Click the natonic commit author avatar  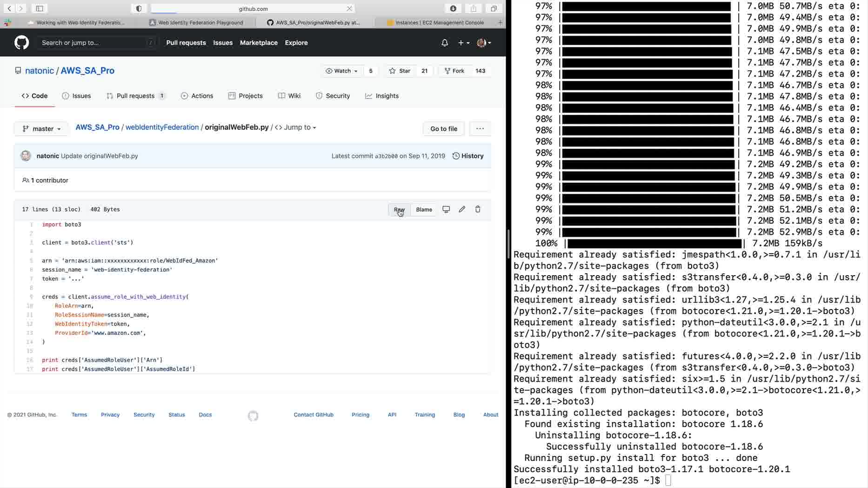click(26, 156)
